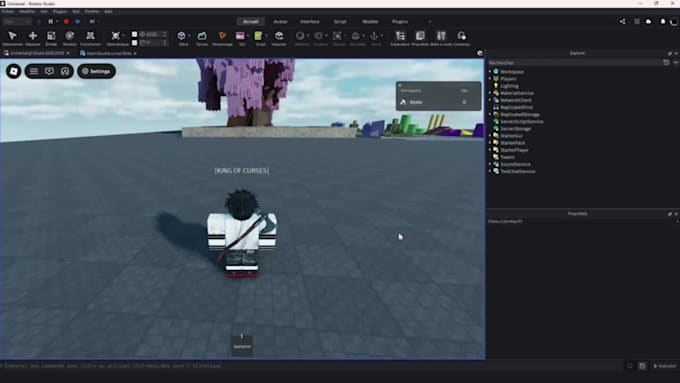This screenshot has width=680, height=383.
Task: Switch to the Modèle ribbon tab
Action: (x=370, y=21)
